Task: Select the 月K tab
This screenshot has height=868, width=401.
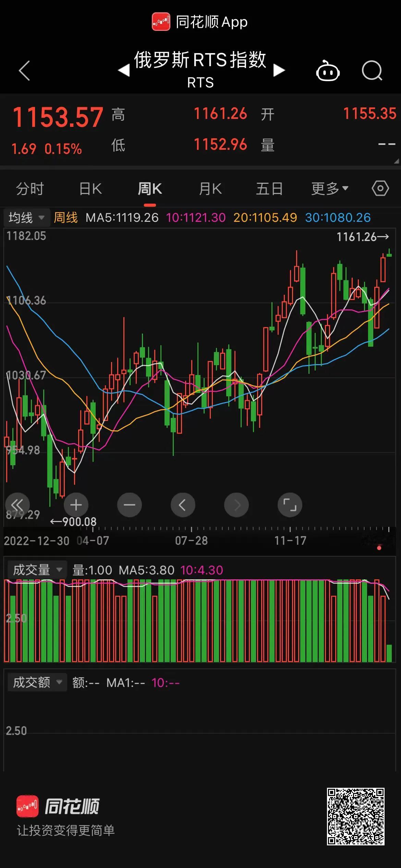Action: (x=210, y=189)
